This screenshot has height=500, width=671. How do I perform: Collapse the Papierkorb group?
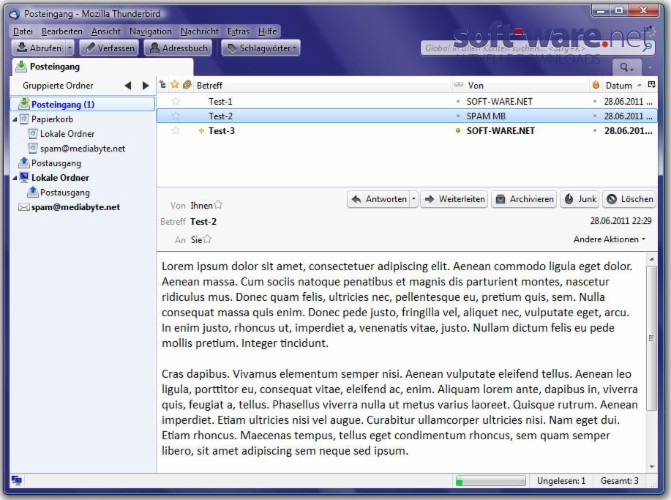[15, 119]
